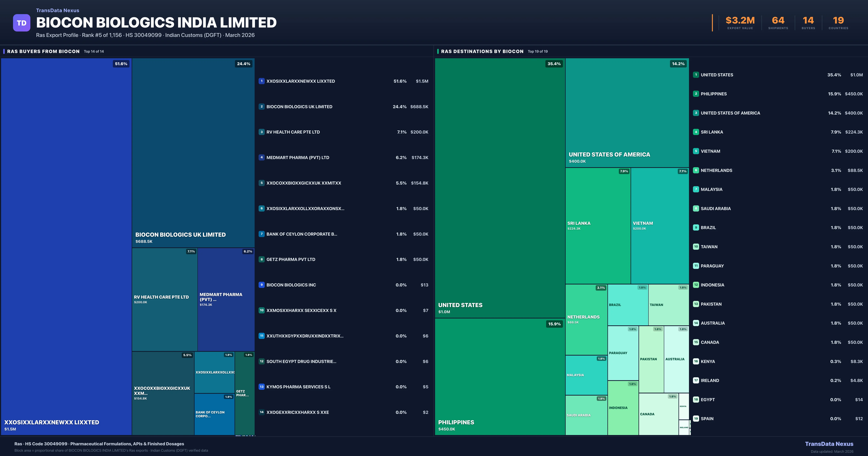Click rank 13 badge for Kymos Pharma Services
Viewport: 868px width, 456px height.
pos(261,387)
